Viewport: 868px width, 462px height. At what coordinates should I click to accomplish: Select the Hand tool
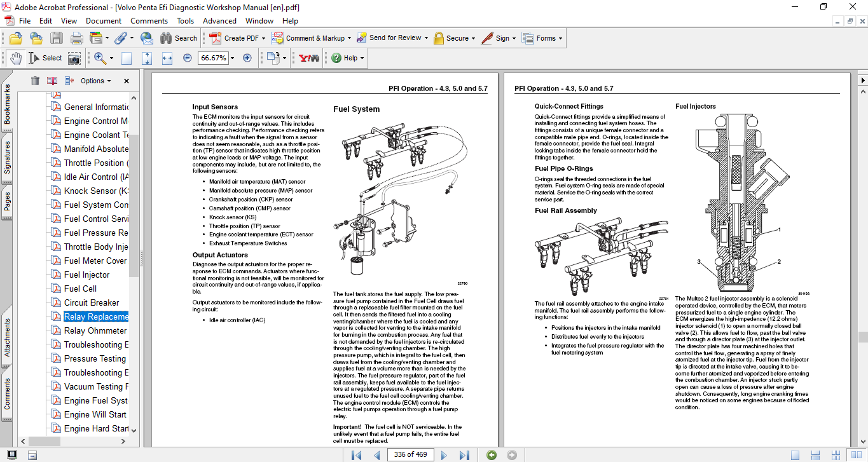15,58
